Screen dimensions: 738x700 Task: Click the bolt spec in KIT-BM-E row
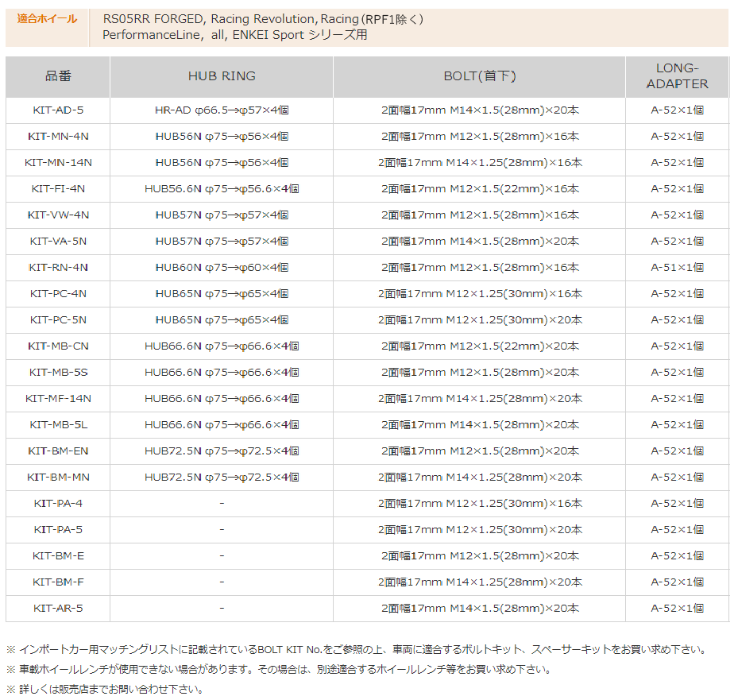click(480, 556)
